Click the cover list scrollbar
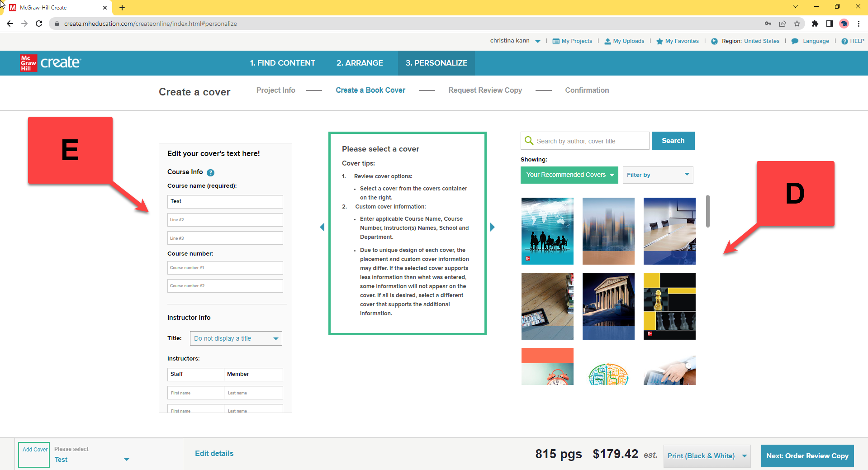The height and width of the screenshot is (470, 868). tap(707, 211)
